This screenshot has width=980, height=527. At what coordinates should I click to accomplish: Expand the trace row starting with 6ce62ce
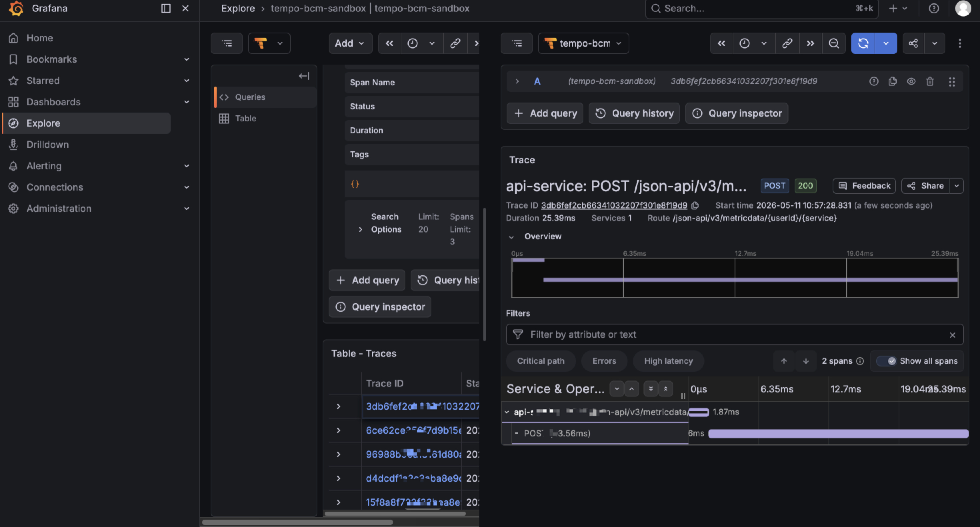click(x=339, y=430)
